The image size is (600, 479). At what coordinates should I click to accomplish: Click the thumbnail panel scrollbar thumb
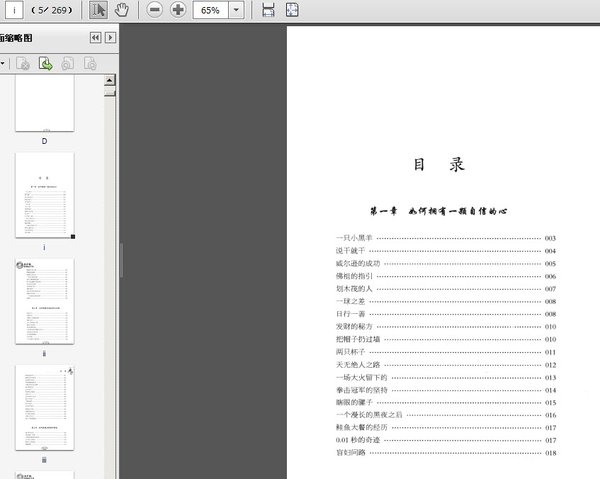coord(110,91)
